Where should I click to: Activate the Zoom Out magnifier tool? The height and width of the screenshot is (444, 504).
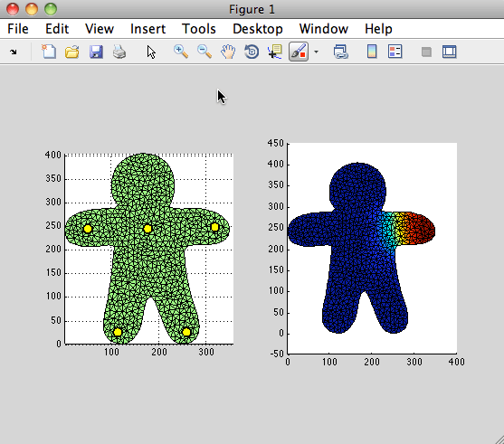pos(204,52)
